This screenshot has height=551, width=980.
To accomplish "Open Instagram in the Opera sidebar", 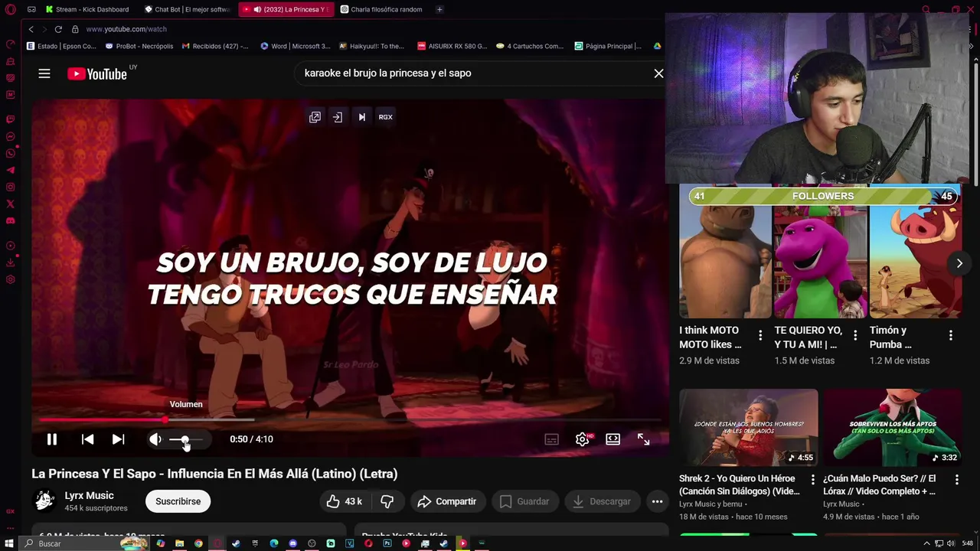I will coord(10,187).
